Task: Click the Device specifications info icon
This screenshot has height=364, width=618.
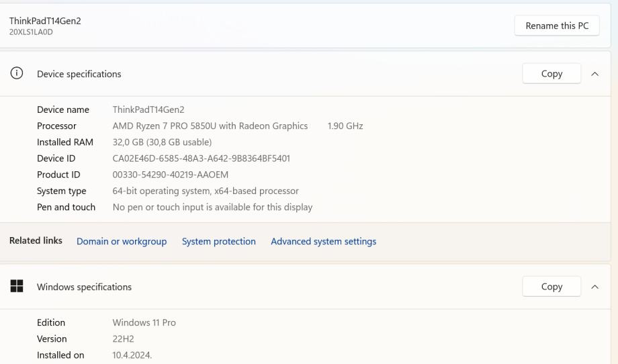Action: click(16, 74)
